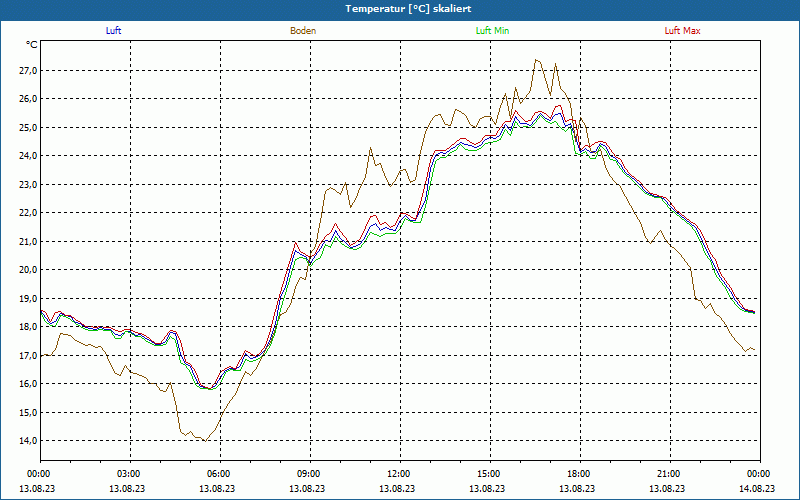
Task: Click the 12:00 time axis label
Action: tap(398, 474)
